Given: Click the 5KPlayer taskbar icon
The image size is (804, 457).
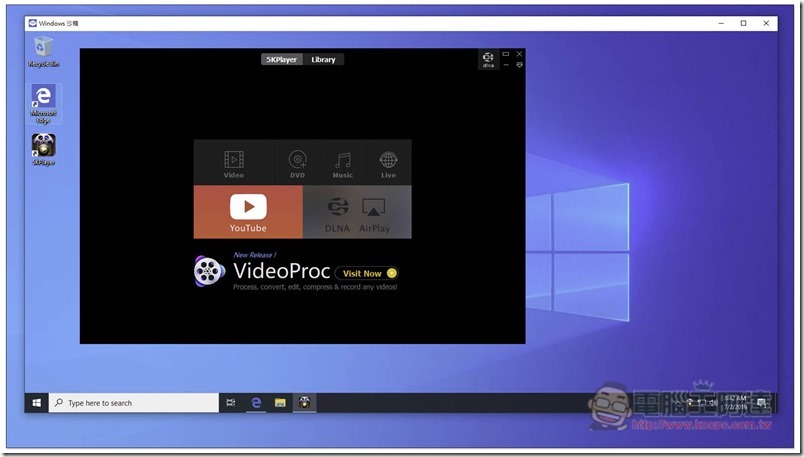Looking at the screenshot, I should (305, 403).
